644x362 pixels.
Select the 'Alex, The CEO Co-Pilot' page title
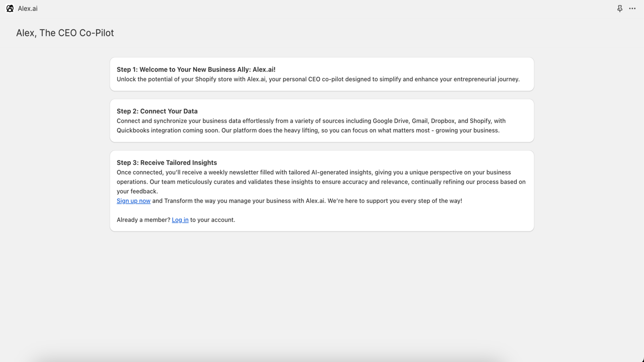click(x=65, y=33)
